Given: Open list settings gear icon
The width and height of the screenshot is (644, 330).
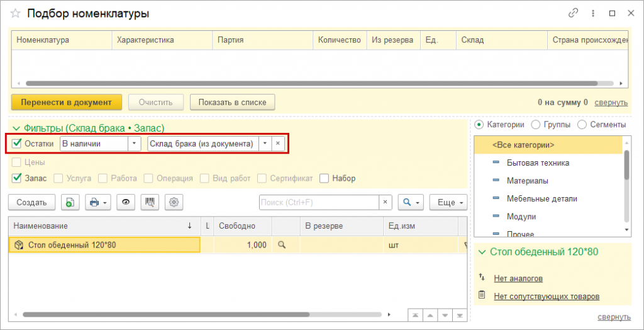Looking at the screenshot, I should click(x=174, y=202).
